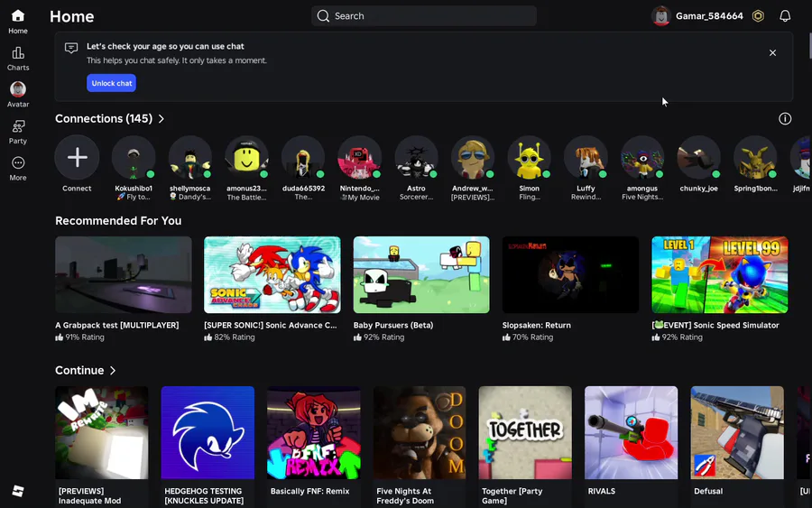Viewport: 812px width, 508px height.
Task: Click the Gamar_584664 username
Action: (x=709, y=16)
